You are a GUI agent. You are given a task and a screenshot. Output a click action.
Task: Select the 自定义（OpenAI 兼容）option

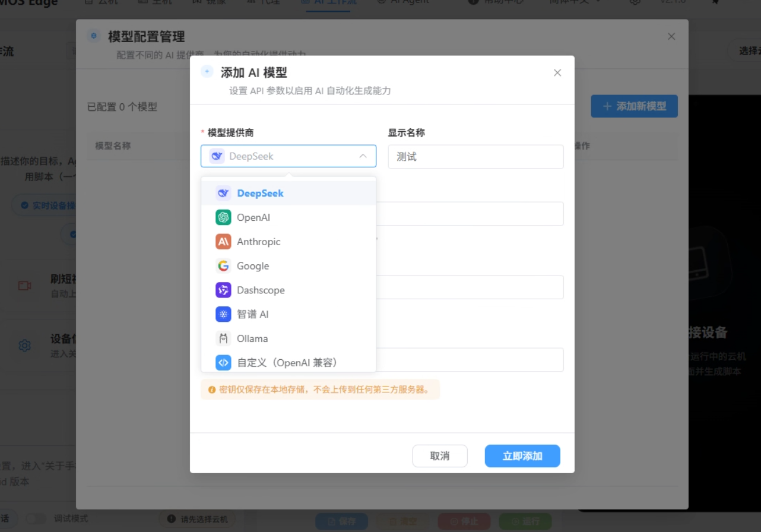pos(288,362)
